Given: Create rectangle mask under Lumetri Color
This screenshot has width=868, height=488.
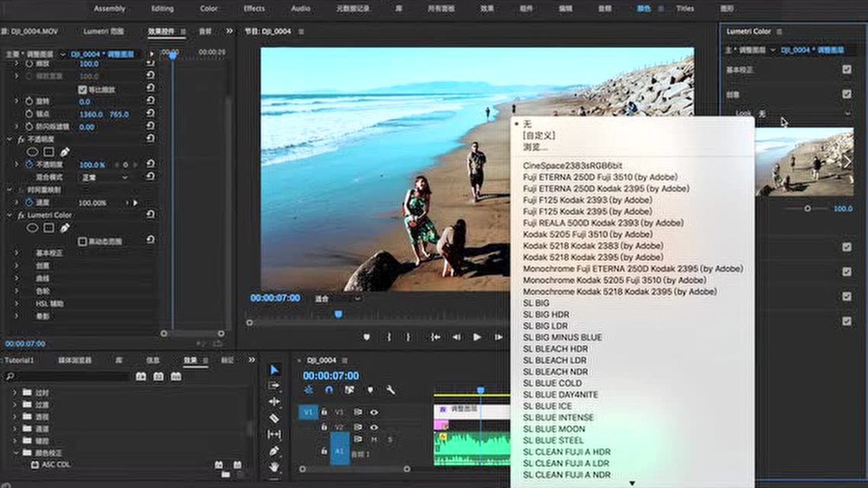Looking at the screenshot, I should tap(49, 228).
